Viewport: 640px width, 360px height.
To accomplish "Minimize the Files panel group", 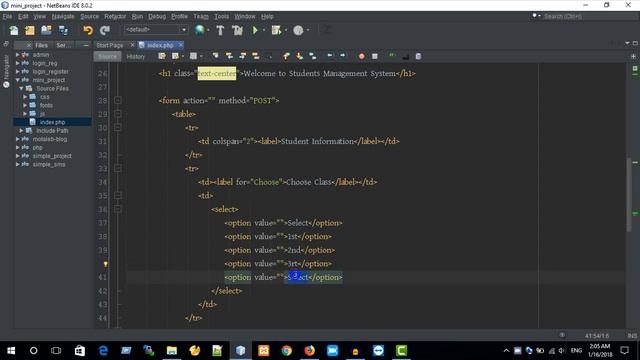I will point(85,45).
